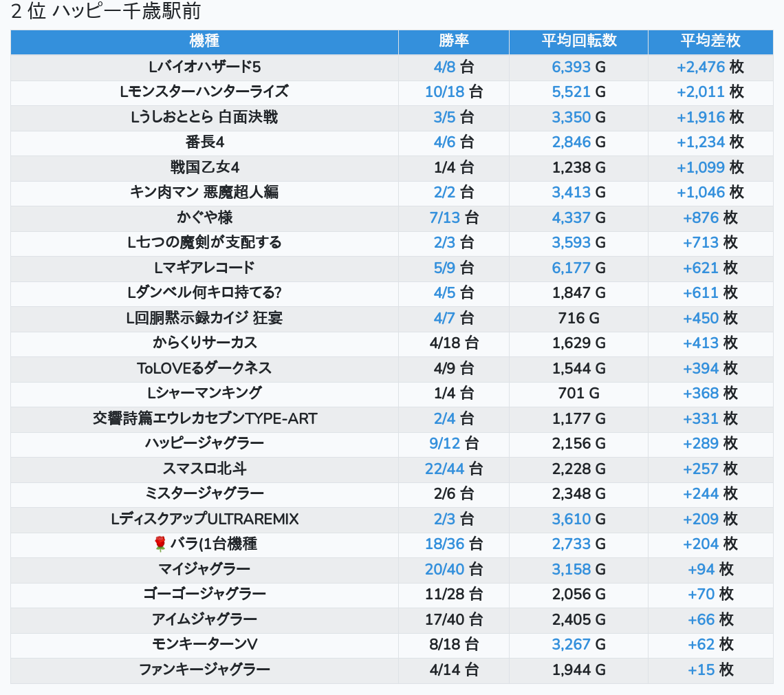784x695 pixels.
Task: Click the 20/40 win rate for マイジャグラー
Action: pos(443,569)
